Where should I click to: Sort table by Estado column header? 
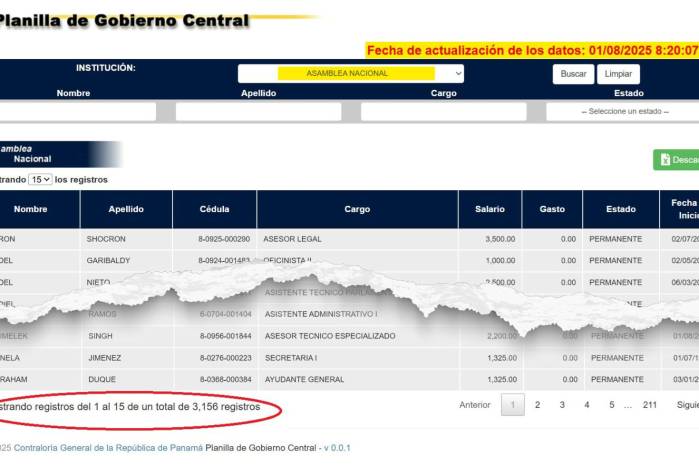pyautogui.click(x=621, y=209)
